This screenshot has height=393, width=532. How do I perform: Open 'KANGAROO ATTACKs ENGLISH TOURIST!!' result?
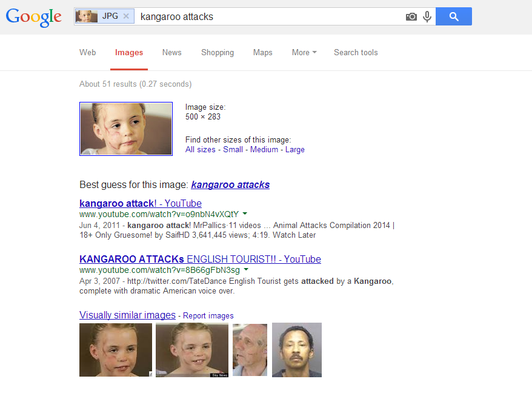[200, 259]
